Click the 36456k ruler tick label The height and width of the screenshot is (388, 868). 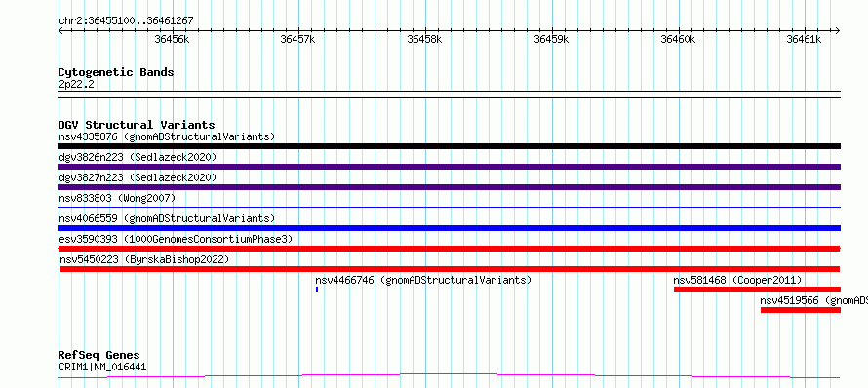tap(172, 39)
